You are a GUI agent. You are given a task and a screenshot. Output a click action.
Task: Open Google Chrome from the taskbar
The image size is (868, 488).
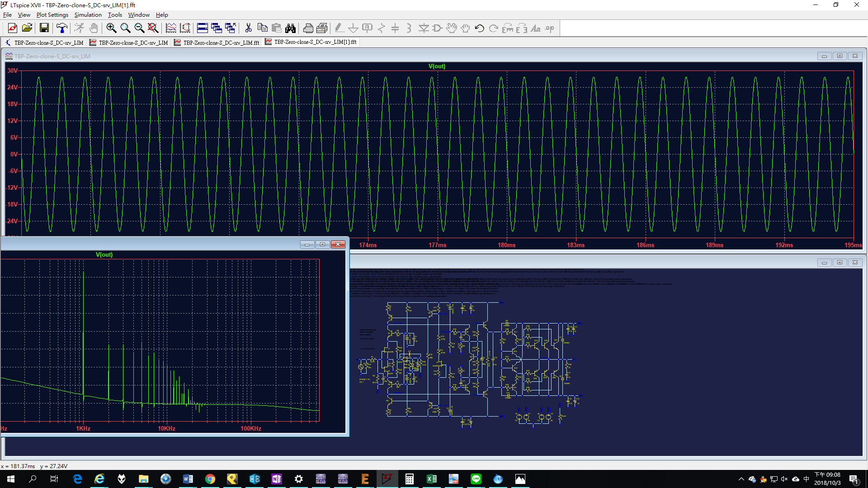pyautogui.click(x=210, y=479)
